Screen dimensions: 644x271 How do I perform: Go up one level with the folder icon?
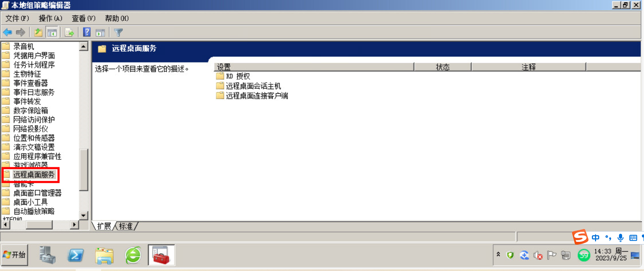pyautogui.click(x=38, y=33)
